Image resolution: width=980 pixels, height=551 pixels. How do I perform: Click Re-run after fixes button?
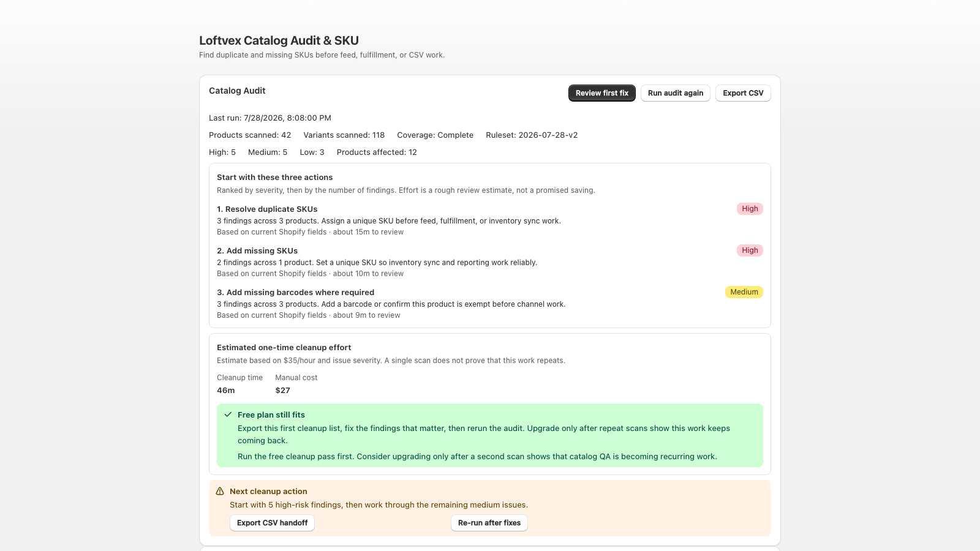pyautogui.click(x=489, y=523)
